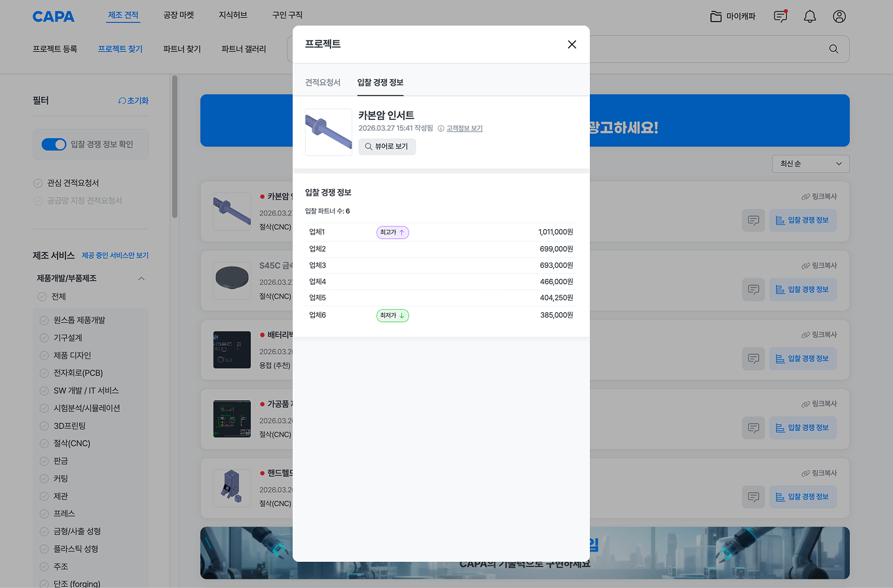Open the notifications bell
893x588 pixels.
click(810, 16)
